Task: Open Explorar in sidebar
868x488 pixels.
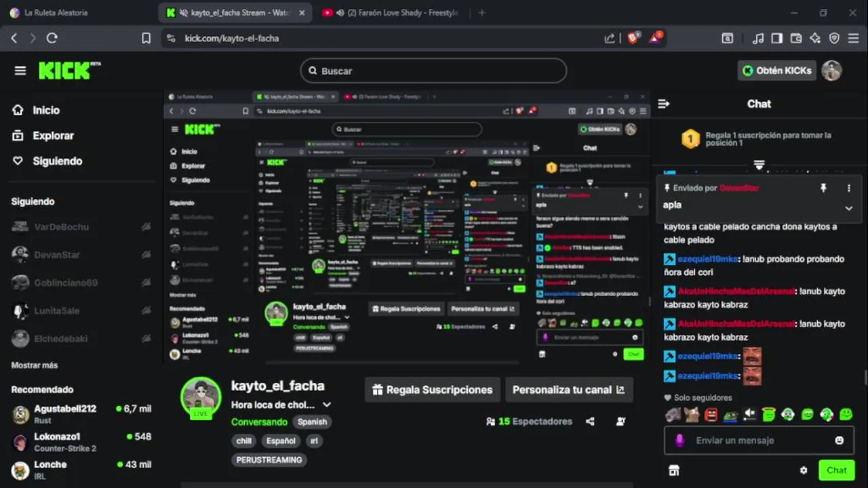Action: pyautogui.click(x=43, y=136)
